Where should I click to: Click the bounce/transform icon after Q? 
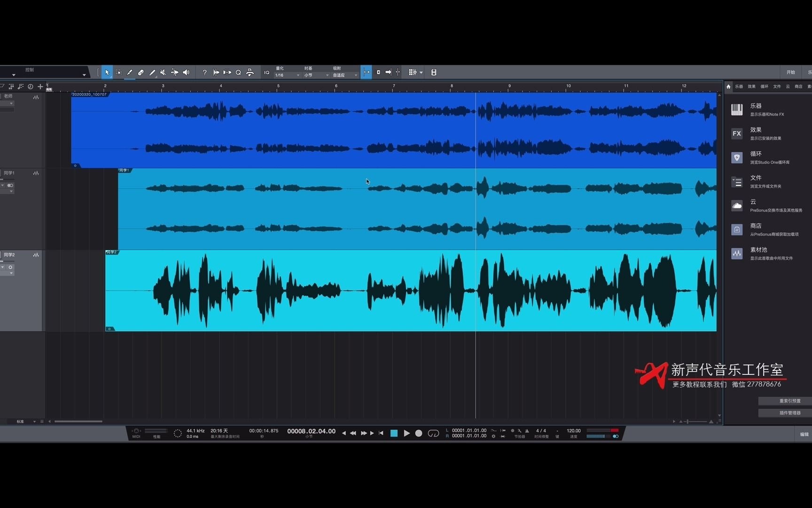pos(250,72)
